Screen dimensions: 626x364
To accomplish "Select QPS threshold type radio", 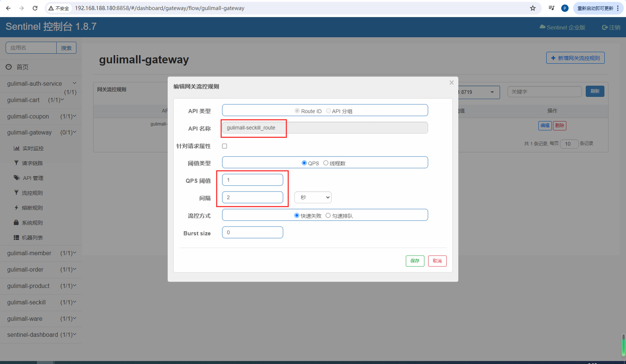I will [304, 163].
